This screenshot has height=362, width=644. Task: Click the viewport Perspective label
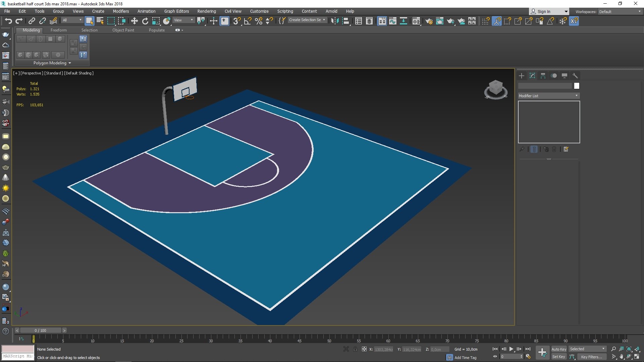(31, 73)
